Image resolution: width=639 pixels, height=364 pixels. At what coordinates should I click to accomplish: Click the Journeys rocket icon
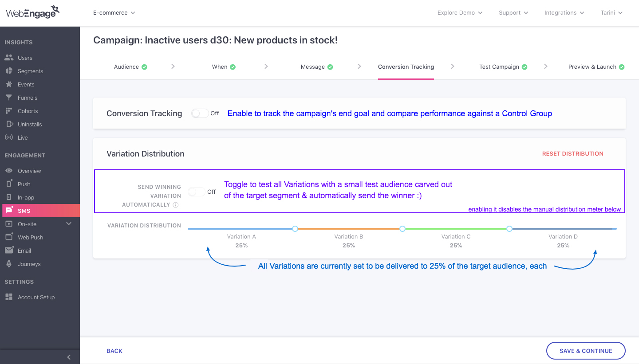9,264
